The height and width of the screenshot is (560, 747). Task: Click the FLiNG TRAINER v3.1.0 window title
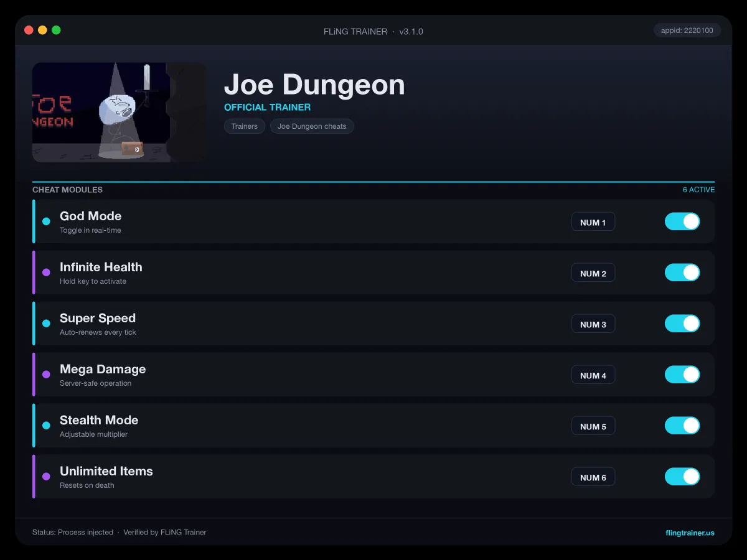pyautogui.click(x=374, y=31)
